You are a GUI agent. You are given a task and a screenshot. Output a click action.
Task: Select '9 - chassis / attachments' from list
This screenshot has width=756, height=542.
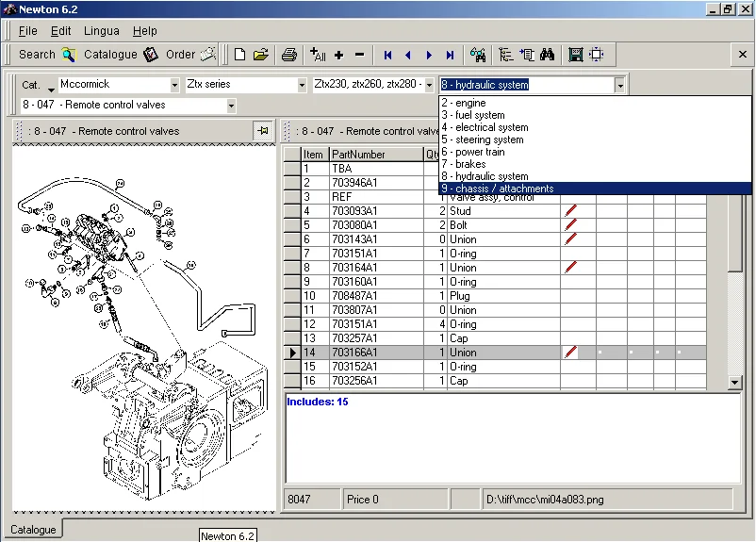(x=498, y=189)
